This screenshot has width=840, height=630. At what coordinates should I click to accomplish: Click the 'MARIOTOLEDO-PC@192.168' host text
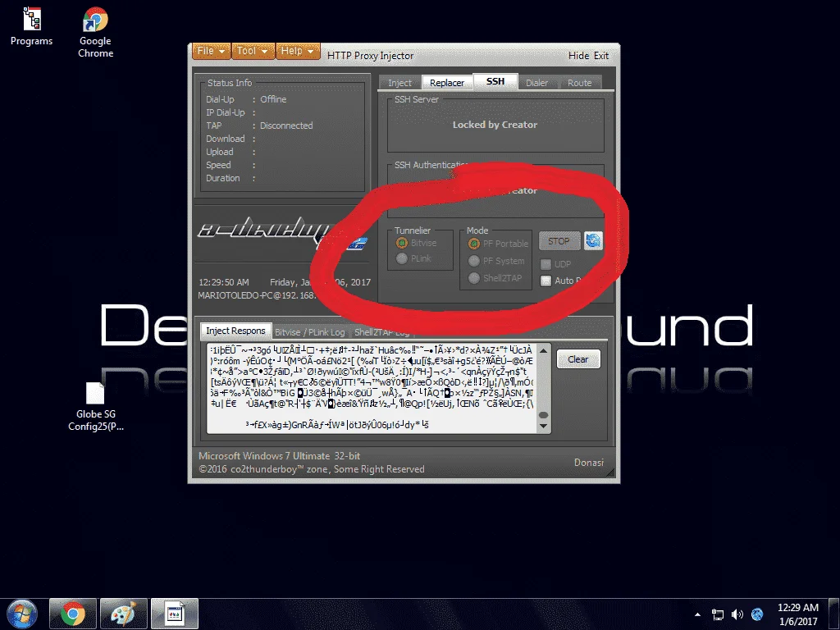pos(257,295)
